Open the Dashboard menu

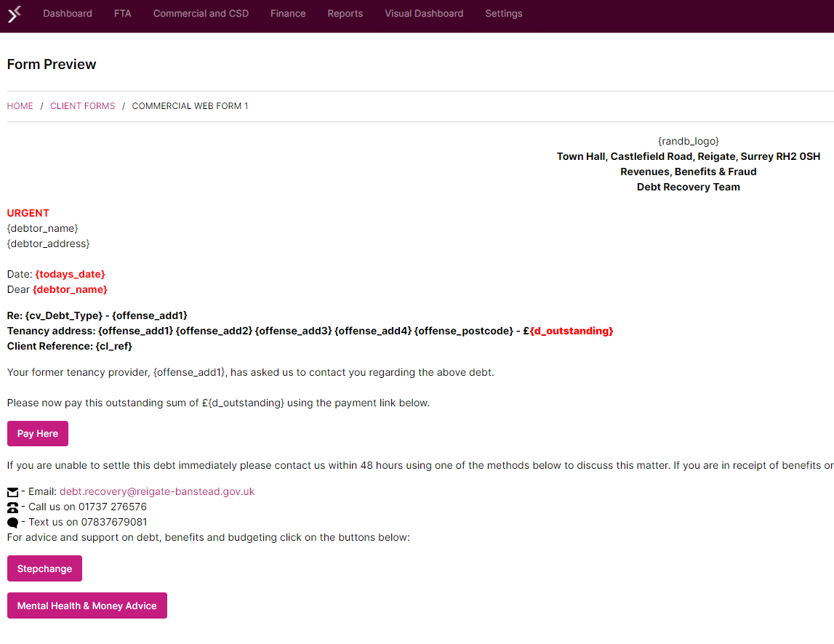point(67,13)
